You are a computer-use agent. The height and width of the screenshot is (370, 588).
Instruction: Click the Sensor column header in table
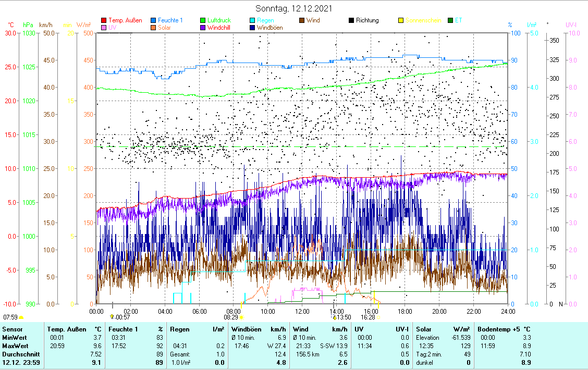tap(13, 329)
